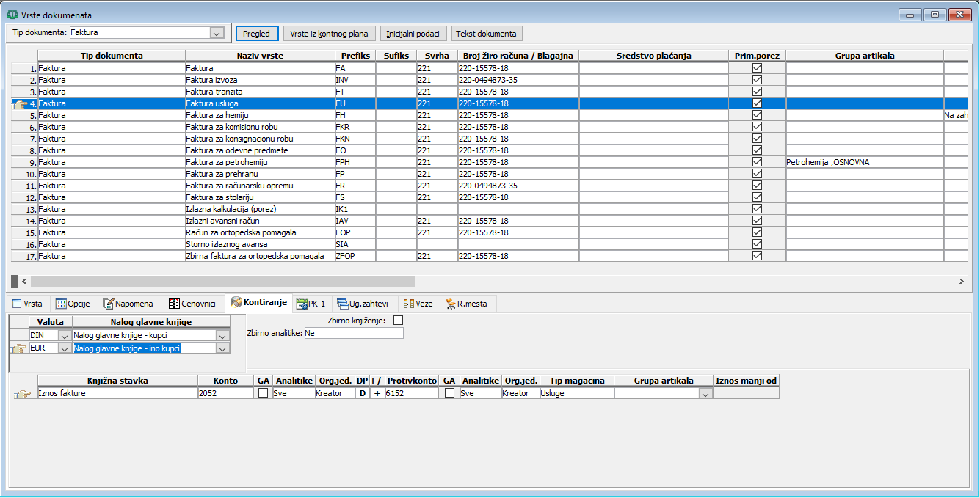Click the Veze tab icon
Screen dimensions: 980x498
pos(408,304)
